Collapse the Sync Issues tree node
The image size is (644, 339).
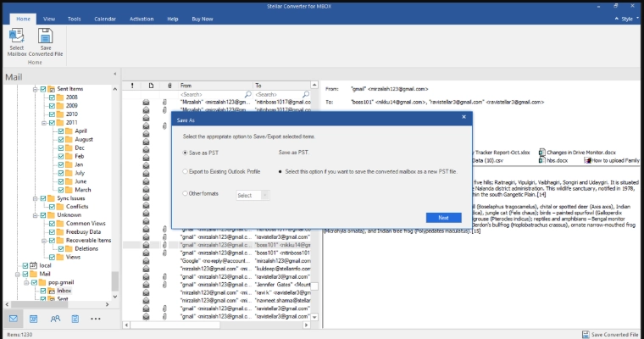[x=36, y=198]
